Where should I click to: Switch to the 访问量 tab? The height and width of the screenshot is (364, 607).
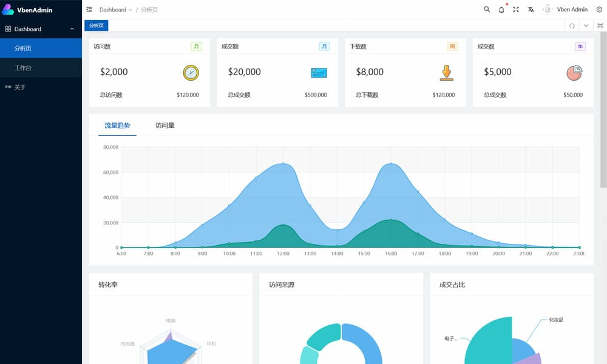[164, 126]
